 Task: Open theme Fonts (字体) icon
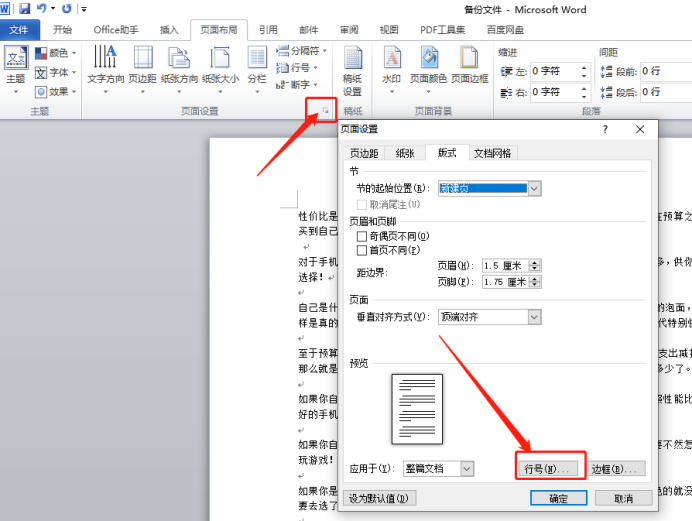coord(41,72)
